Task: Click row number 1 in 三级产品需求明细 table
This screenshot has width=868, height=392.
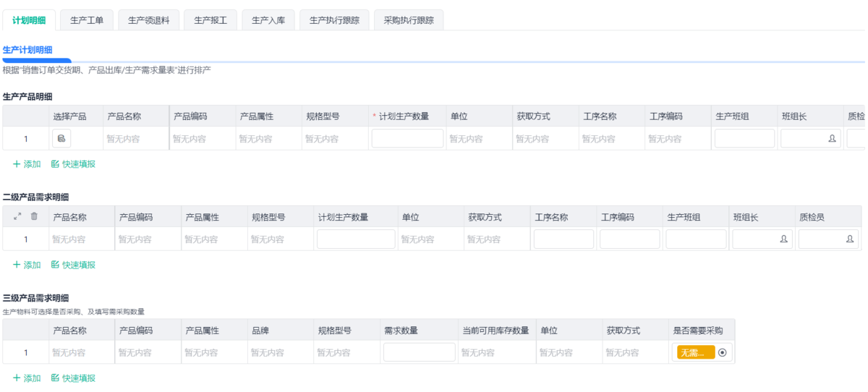Action: coord(26,353)
